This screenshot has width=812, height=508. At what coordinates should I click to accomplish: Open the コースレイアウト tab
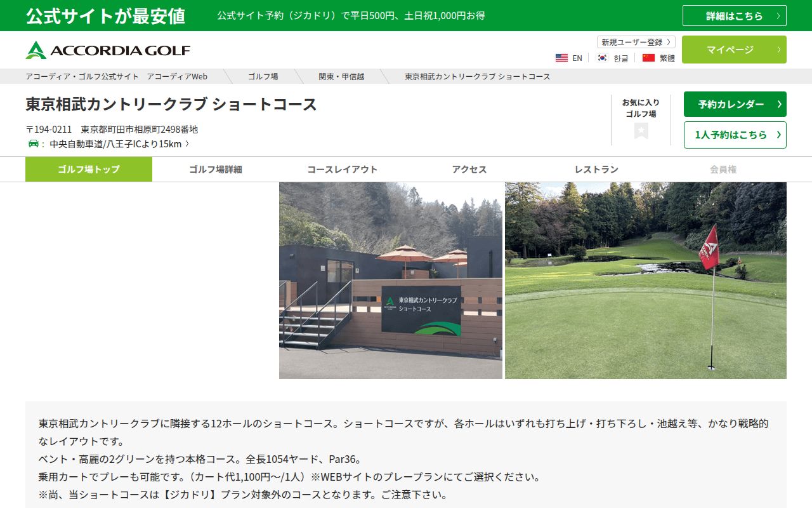pyautogui.click(x=343, y=170)
